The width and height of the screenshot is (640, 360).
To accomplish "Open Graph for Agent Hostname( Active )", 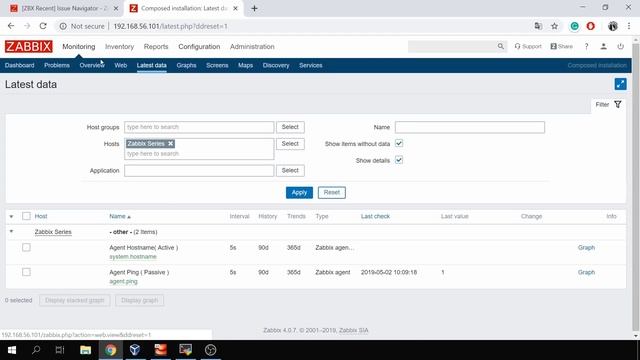I will tap(586, 247).
